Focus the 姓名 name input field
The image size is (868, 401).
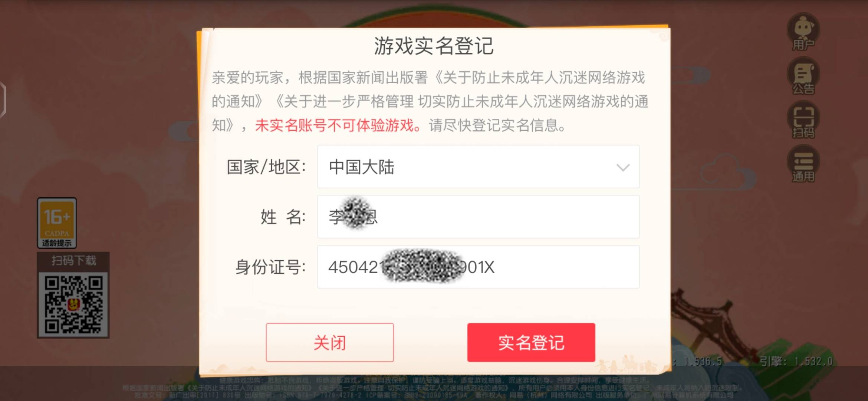(478, 217)
